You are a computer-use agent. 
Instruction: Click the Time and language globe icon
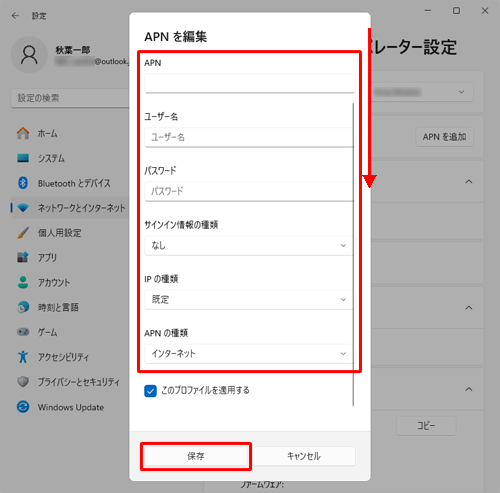(23, 307)
